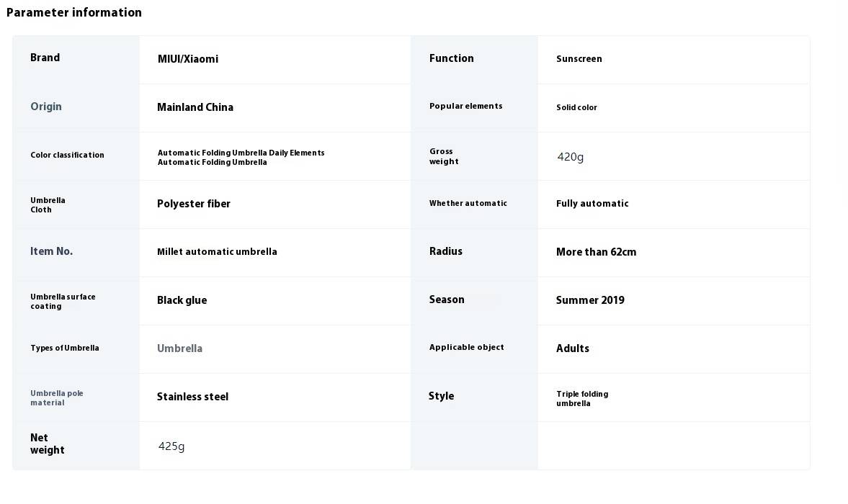Click the Automatic Folding Umbrella Daily Elements text
848x504 pixels.
(241, 153)
